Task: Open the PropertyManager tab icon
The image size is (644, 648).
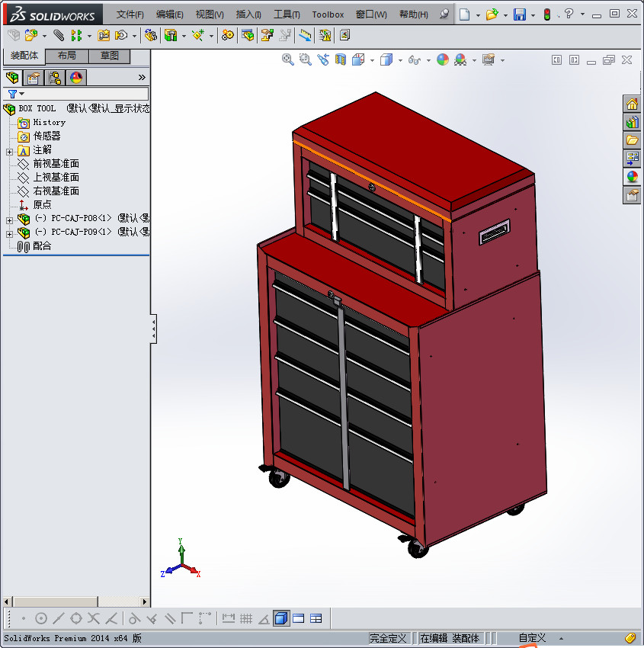Action: click(x=34, y=78)
